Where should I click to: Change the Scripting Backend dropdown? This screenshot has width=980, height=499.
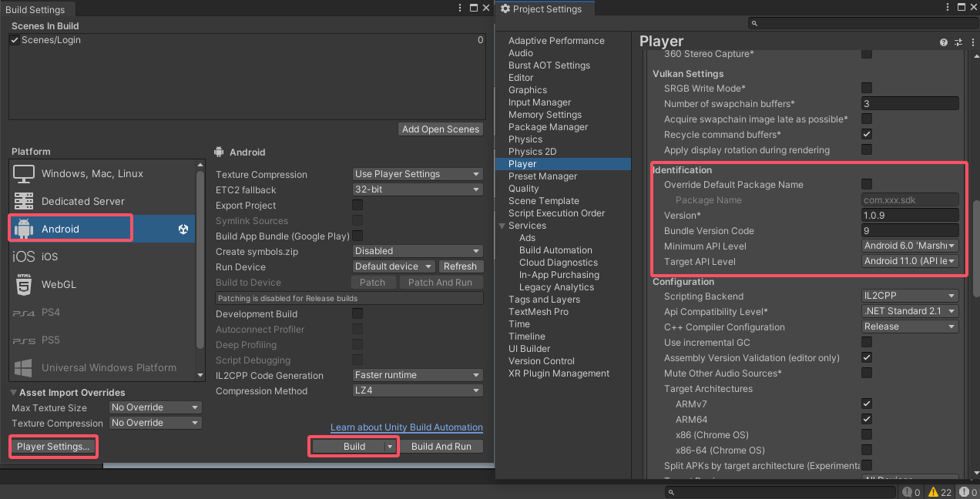click(x=910, y=296)
